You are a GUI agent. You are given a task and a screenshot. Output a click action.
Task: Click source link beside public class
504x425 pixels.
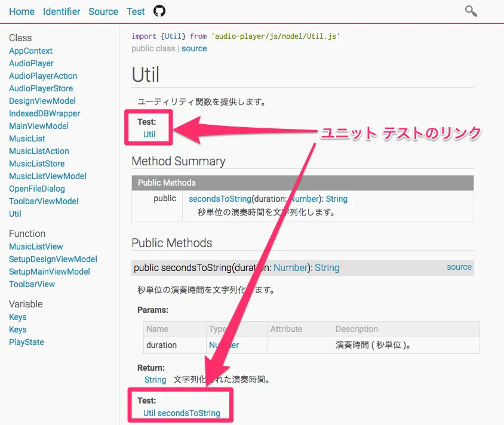[x=194, y=48]
